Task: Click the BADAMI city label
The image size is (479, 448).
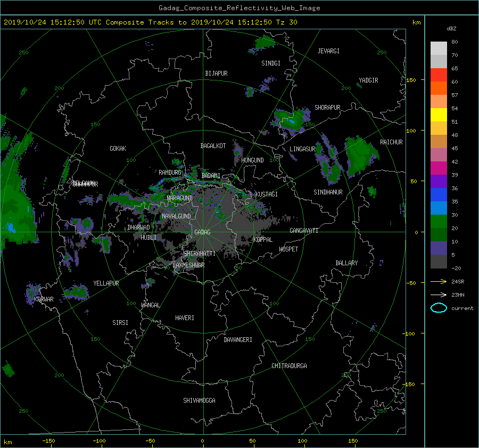Action: point(211,176)
